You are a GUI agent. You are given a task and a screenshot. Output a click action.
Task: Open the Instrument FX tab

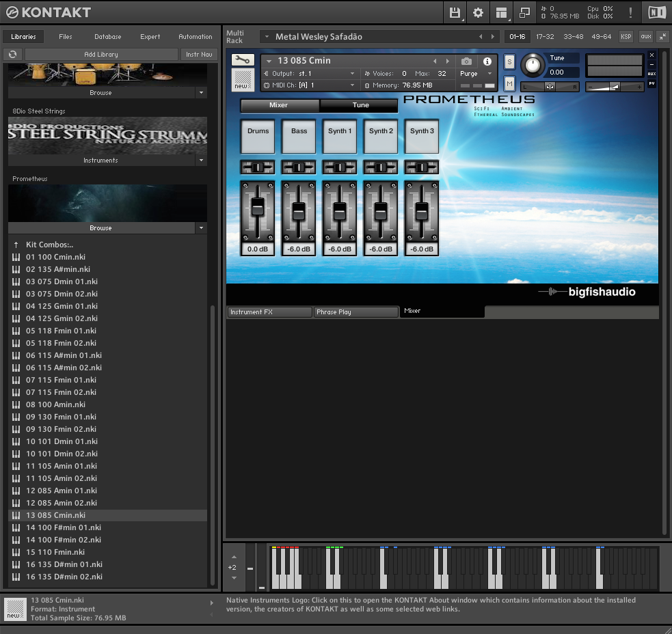coord(269,312)
